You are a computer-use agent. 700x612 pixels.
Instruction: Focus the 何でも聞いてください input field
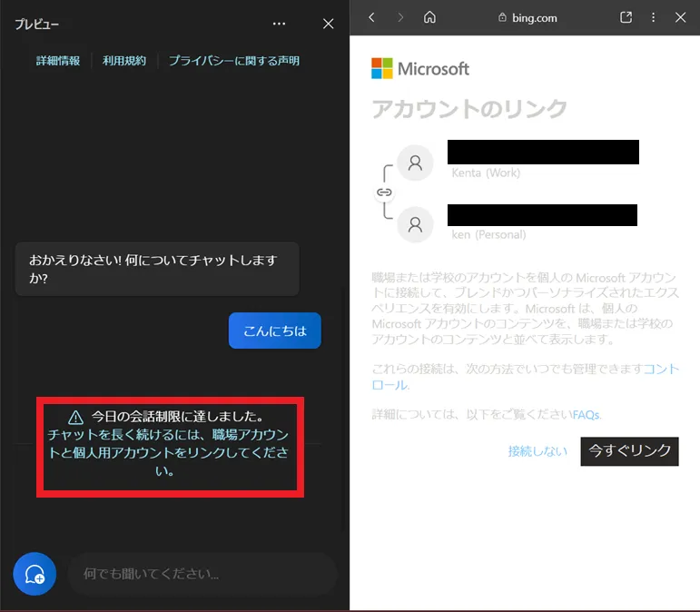tap(202, 574)
